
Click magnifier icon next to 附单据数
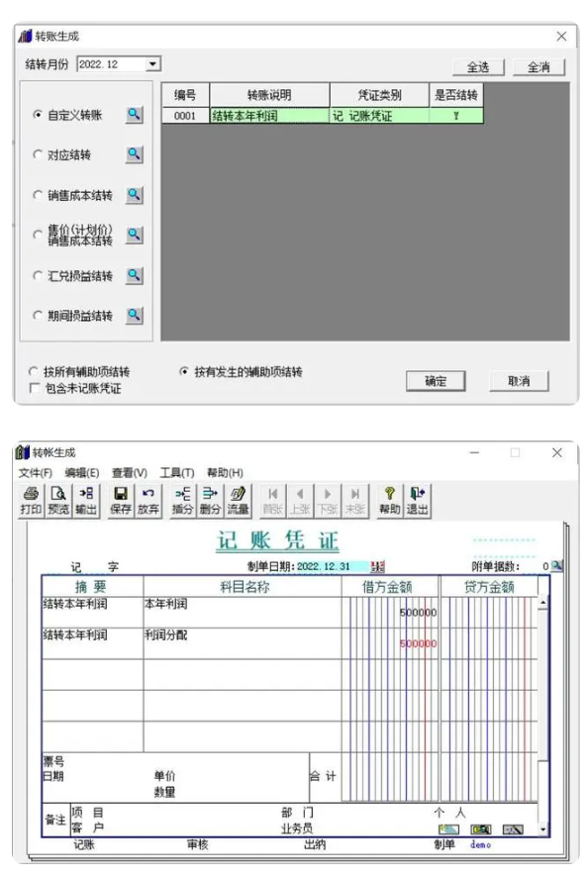[556, 565]
